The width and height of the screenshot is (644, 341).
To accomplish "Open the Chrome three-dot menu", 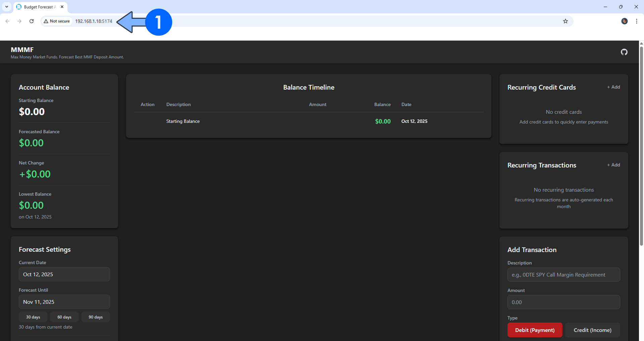I will coord(636,21).
